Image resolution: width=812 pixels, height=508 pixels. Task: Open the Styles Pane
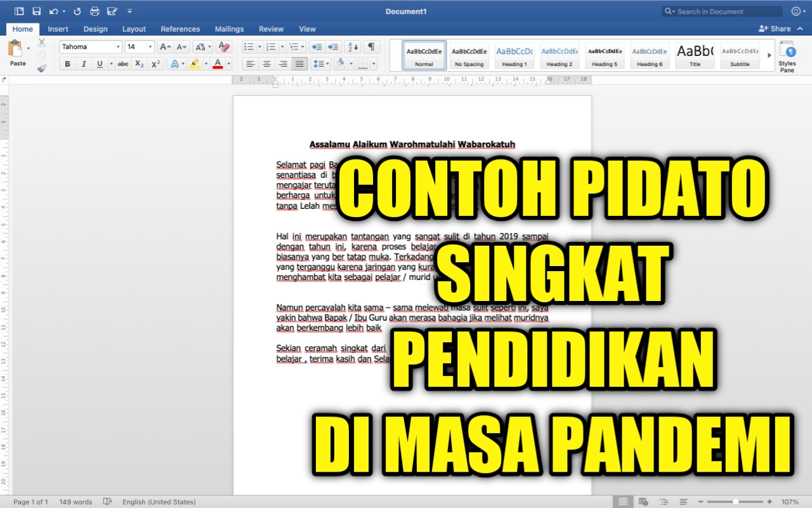[787, 56]
